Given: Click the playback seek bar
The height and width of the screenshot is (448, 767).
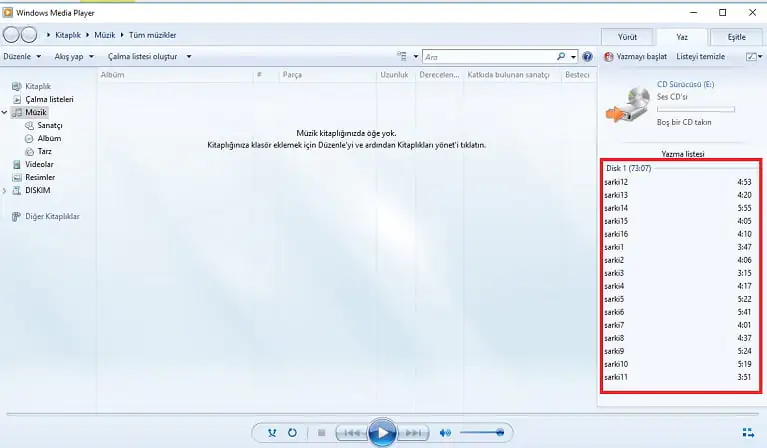Looking at the screenshot, I should 382,414.
